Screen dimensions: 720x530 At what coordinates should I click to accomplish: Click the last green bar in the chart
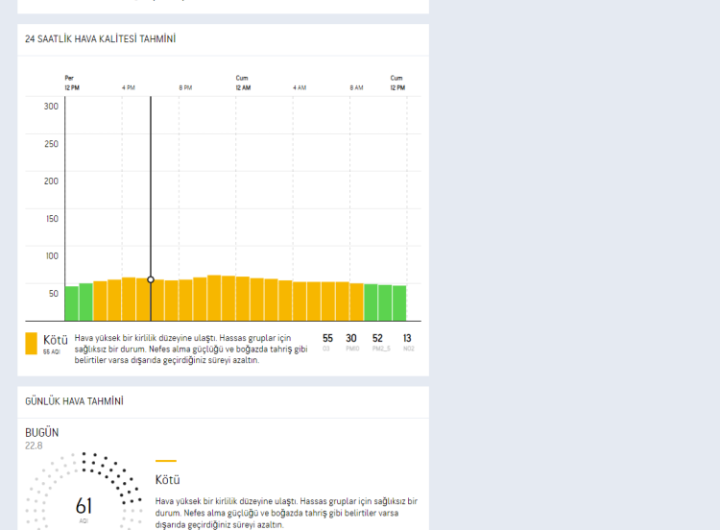click(x=399, y=303)
